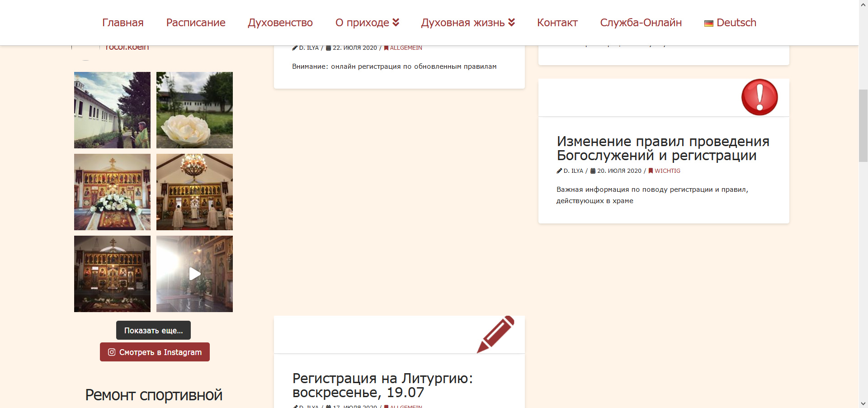Viewport: 868px width, 408px height.
Task: Click the 20. ИЮЛЯ 2020 post date
Action: 619,171
